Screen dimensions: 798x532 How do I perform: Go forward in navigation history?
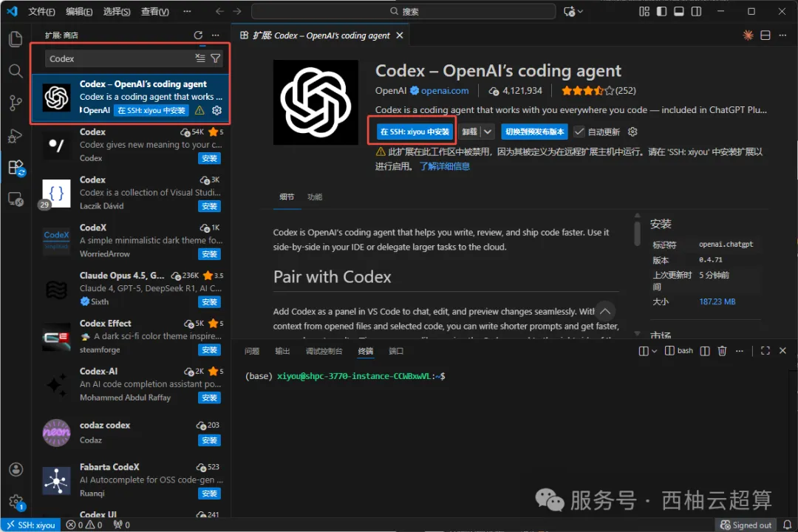[x=237, y=11]
